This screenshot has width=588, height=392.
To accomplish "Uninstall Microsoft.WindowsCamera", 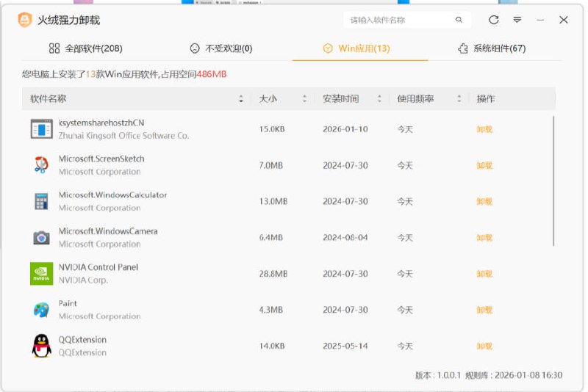I will [484, 237].
